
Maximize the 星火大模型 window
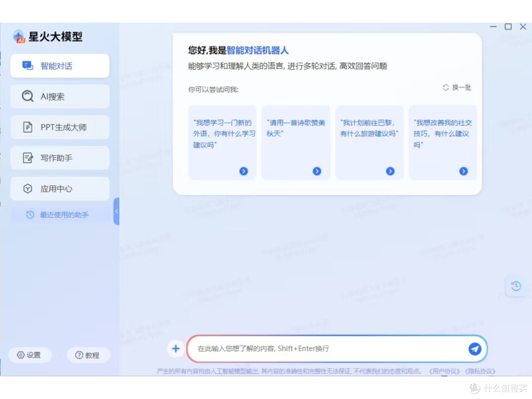coord(508,27)
